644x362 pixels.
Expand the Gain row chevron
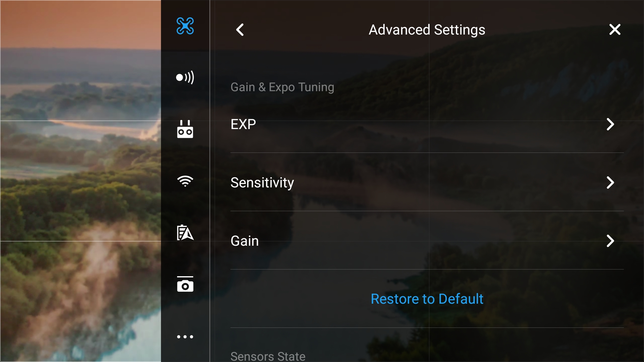[x=610, y=241]
